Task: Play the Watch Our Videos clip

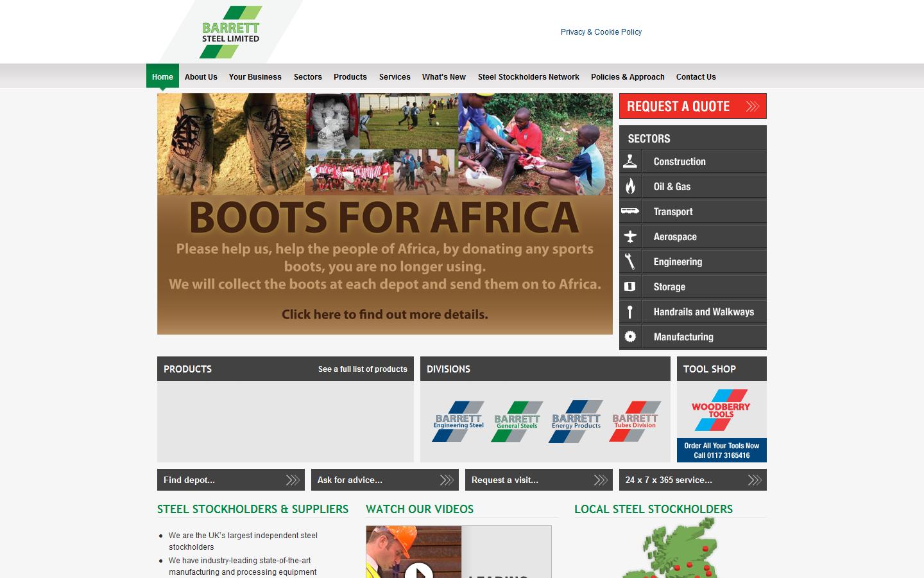Action: [420, 572]
